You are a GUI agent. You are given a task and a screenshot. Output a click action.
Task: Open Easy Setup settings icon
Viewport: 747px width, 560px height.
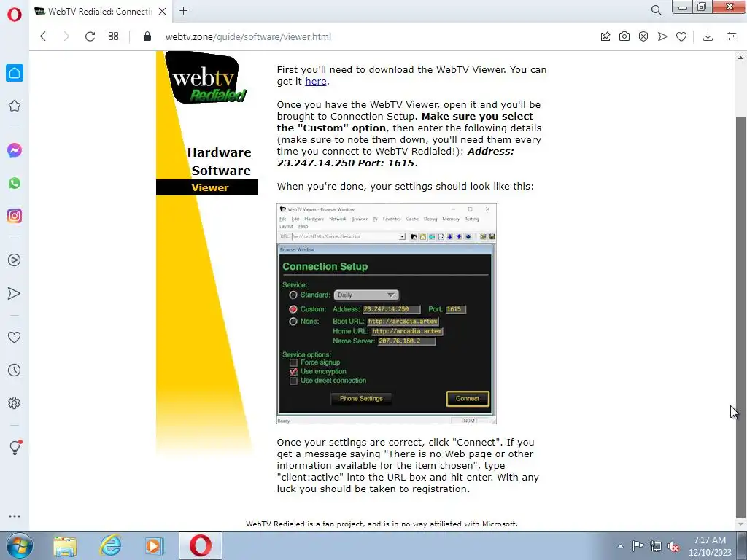(732, 36)
